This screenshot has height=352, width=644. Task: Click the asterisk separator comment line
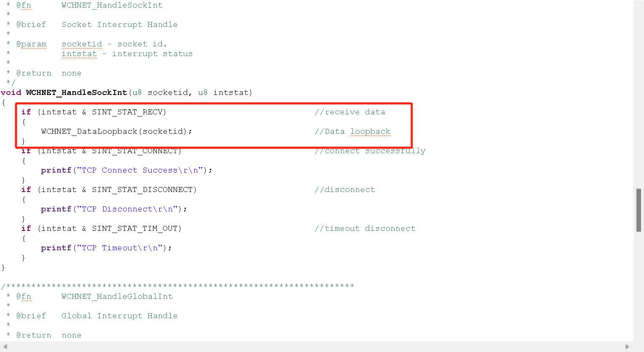[177, 287]
